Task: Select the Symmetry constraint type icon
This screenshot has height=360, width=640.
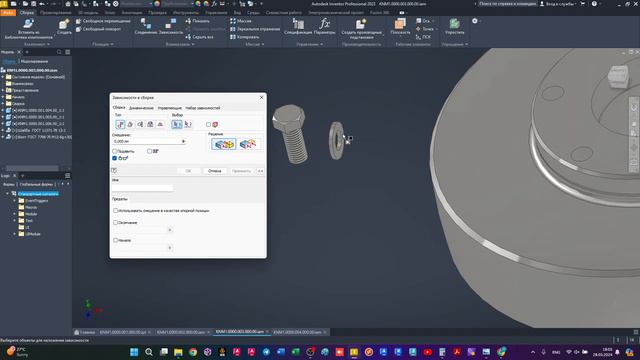Action: point(160,124)
